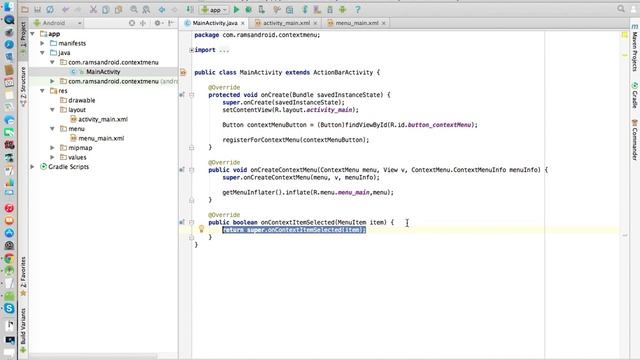
Task: Open SDK Manager toolbar icon
Action: coord(330,9)
